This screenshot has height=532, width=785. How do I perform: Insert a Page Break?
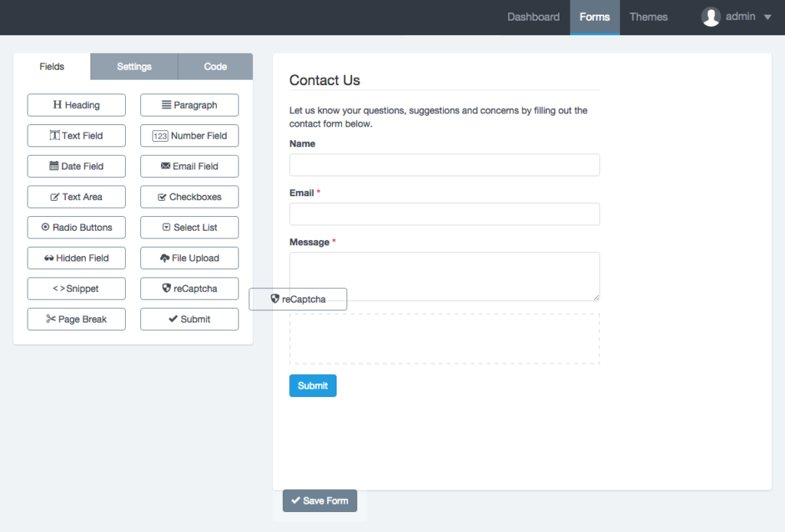tap(76, 319)
